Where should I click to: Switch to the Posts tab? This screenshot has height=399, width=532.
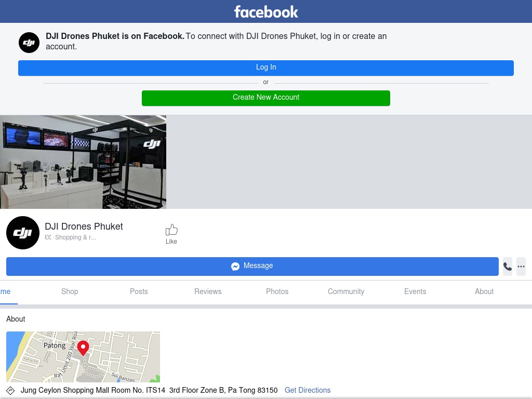point(139,291)
